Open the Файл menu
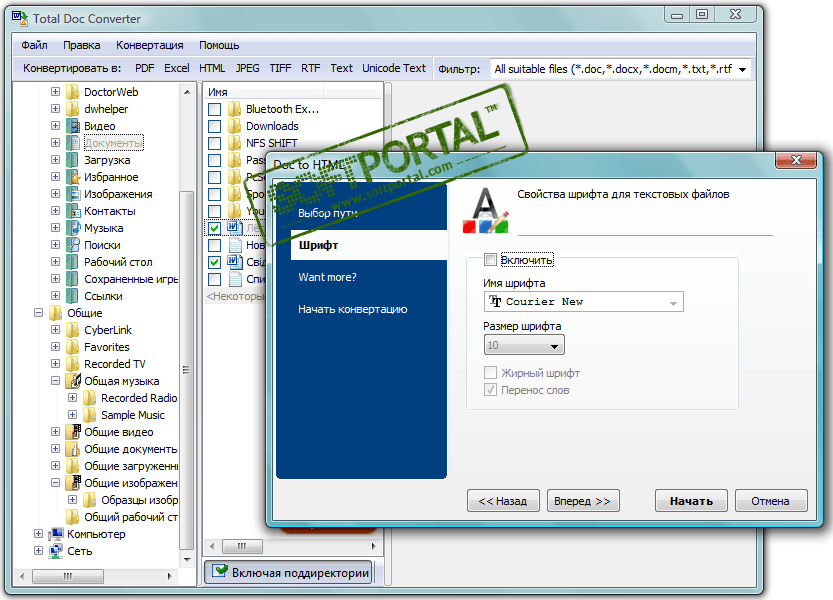Image resolution: width=833 pixels, height=600 pixels. pos(35,45)
